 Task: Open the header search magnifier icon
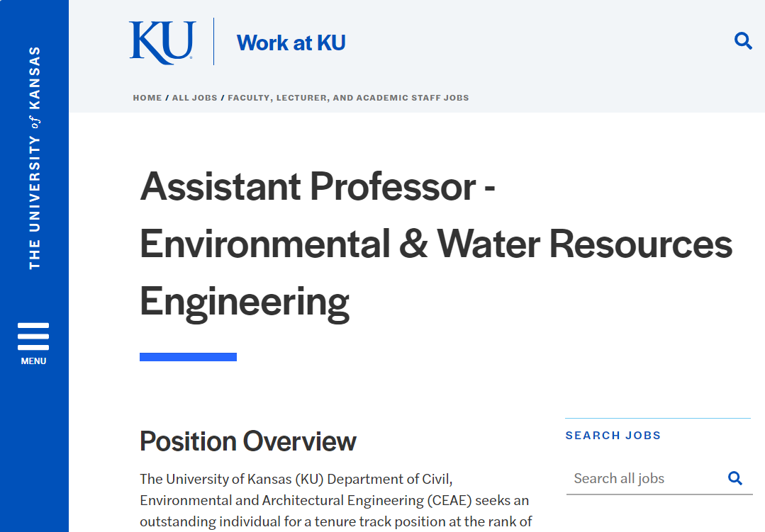(x=742, y=41)
